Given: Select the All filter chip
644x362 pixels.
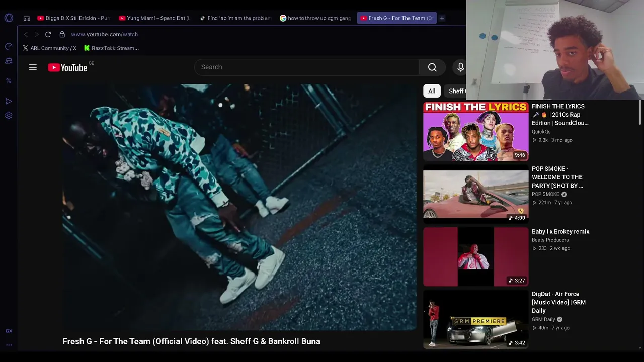Looking at the screenshot, I should pos(432,91).
